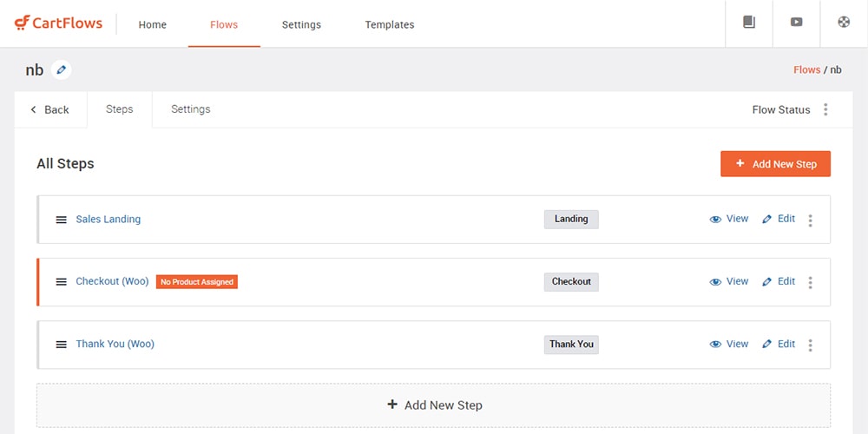This screenshot has height=434, width=868.
Task: Open more options for Sales Landing step
Action: tap(811, 220)
